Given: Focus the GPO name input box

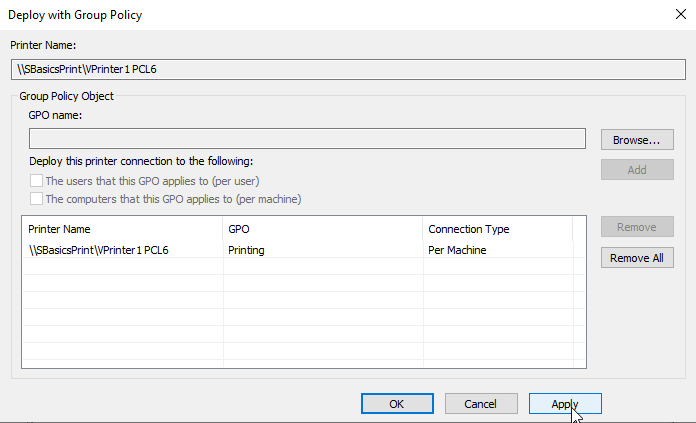Looking at the screenshot, I should click(x=307, y=139).
